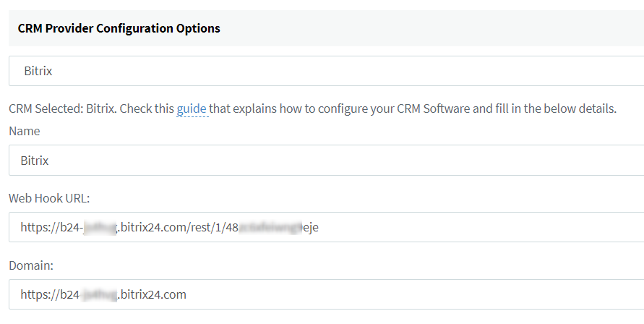Image resolution: width=644 pixels, height=324 pixels.
Task: Click 'https://b24-' at start of Web Hook URL
Action: click(51, 227)
